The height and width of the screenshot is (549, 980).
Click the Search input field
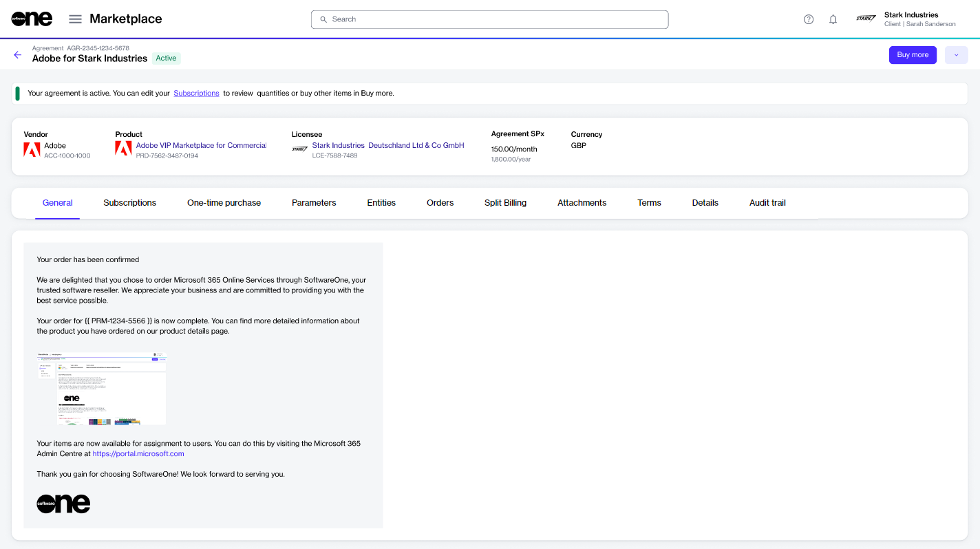489,19
